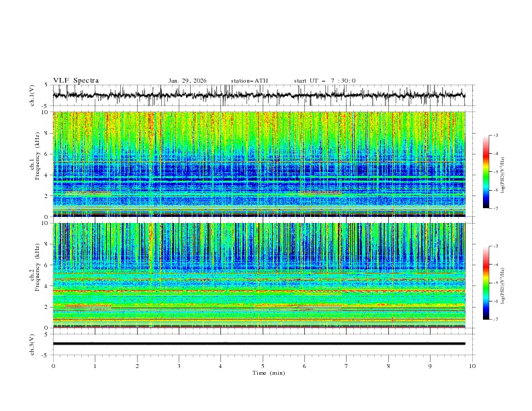Screen dimensions: 532x411
Task: Click the "station=ATH" label
Action: pyautogui.click(x=249, y=81)
